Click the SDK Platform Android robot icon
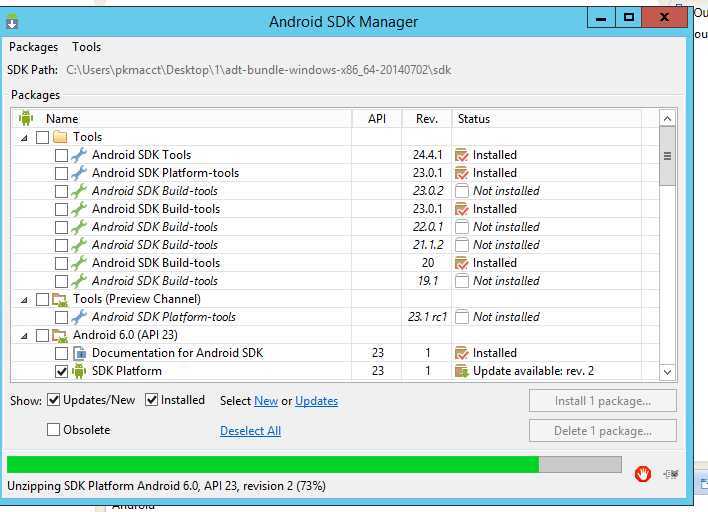This screenshot has width=708, height=512. coord(79,371)
